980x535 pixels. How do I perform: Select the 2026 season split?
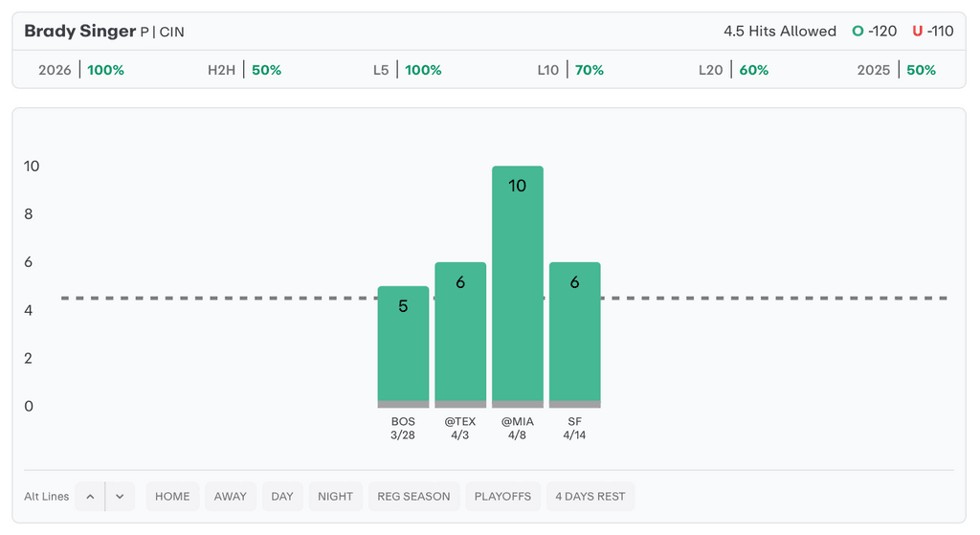pyautogui.click(x=81, y=70)
